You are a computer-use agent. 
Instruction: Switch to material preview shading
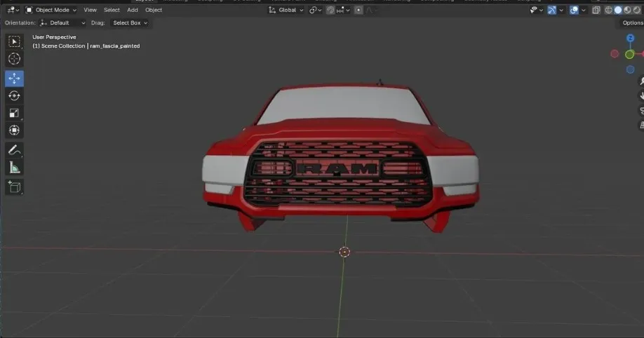click(x=627, y=10)
